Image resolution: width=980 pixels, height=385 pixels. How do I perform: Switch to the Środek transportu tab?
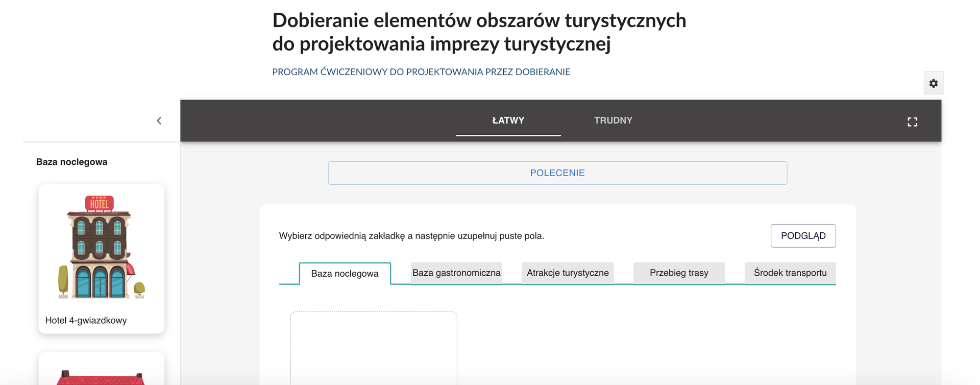790,273
